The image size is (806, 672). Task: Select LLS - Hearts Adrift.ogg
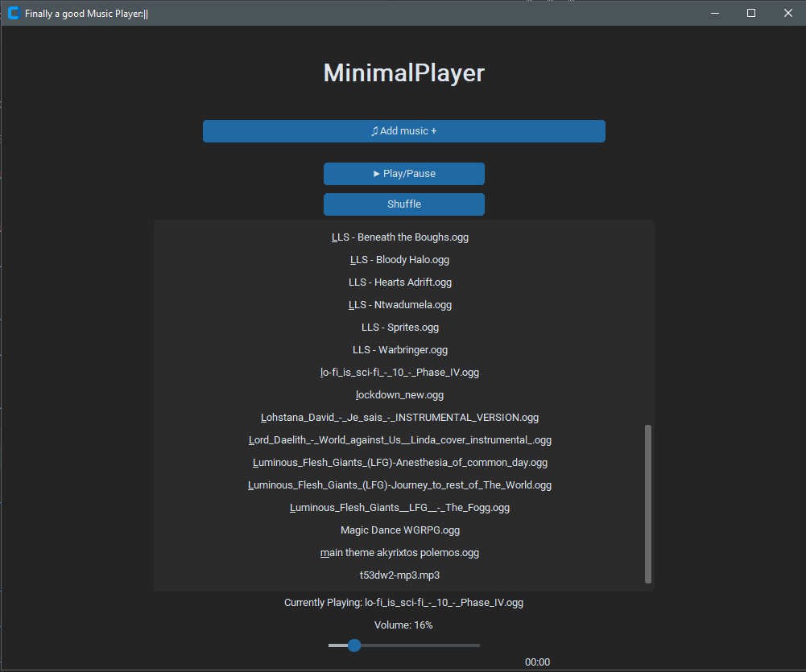(x=400, y=282)
